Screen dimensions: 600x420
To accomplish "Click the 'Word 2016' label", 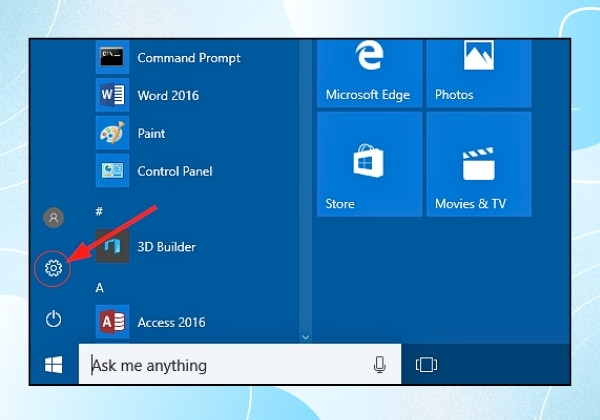I will click(x=168, y=95).
